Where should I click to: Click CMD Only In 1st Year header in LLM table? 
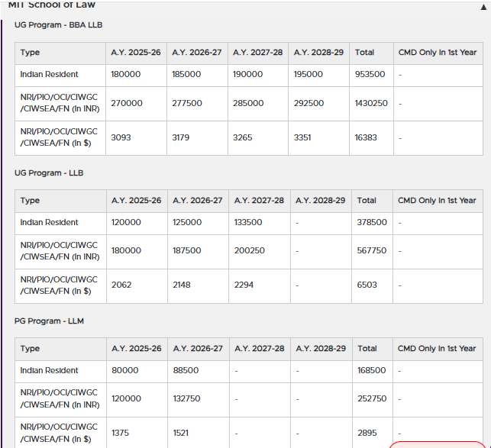pos(437,349)
